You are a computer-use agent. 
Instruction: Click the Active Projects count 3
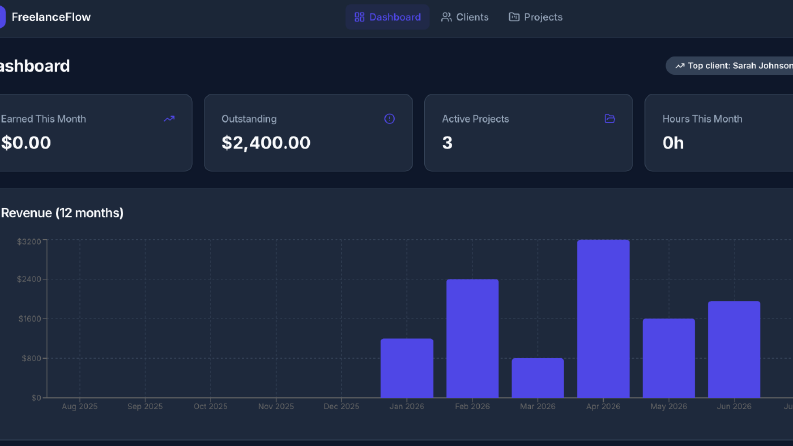pos(447,143)
